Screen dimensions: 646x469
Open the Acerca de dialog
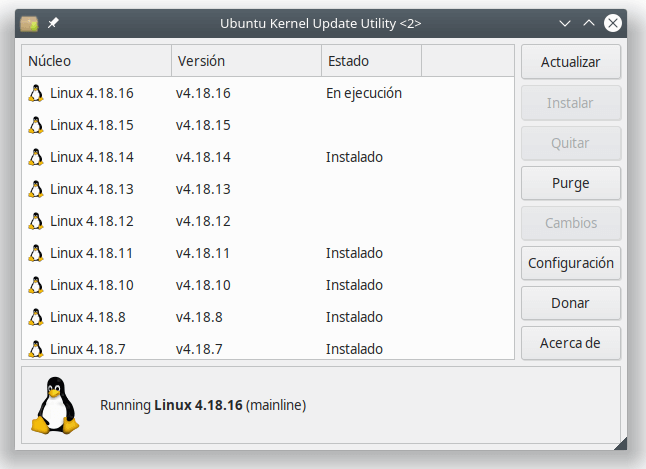click(571, 343)
